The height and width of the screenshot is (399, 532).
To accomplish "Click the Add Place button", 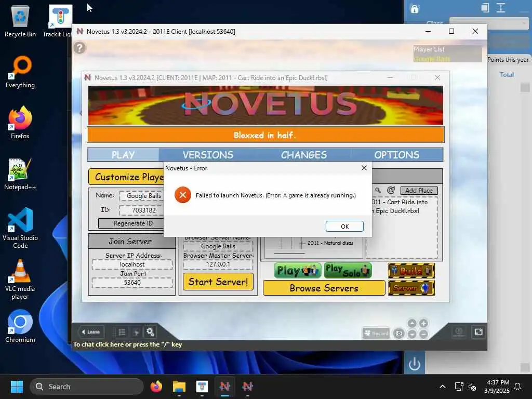I will (x=419, y=191).
